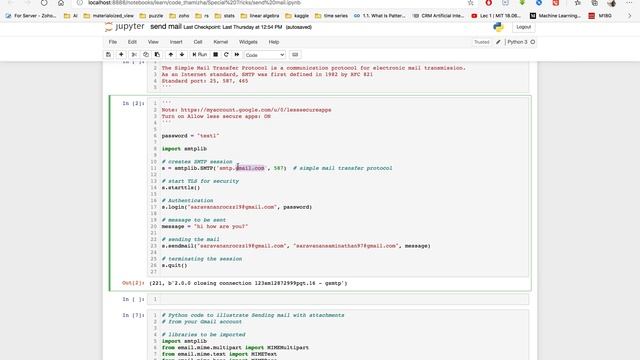
Task: Open the 'puzzle' bookmarks folder
Action: point(151,16)
